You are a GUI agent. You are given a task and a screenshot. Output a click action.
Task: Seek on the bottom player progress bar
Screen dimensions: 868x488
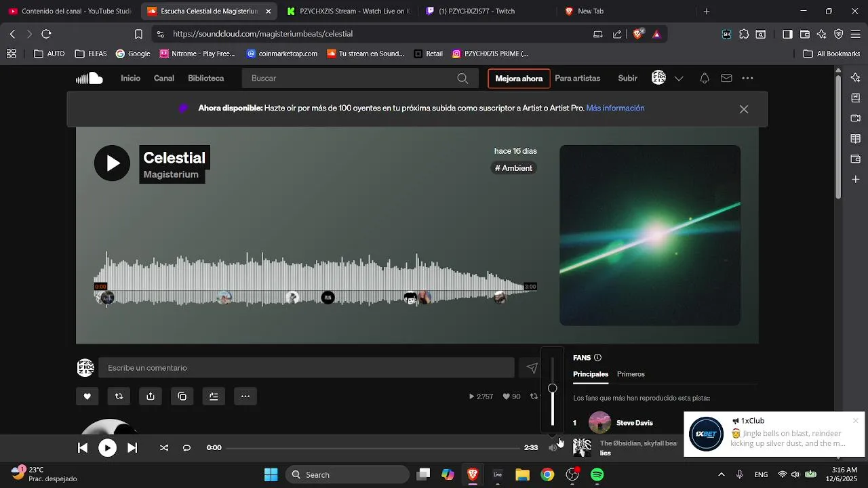[x=372, y=447]
